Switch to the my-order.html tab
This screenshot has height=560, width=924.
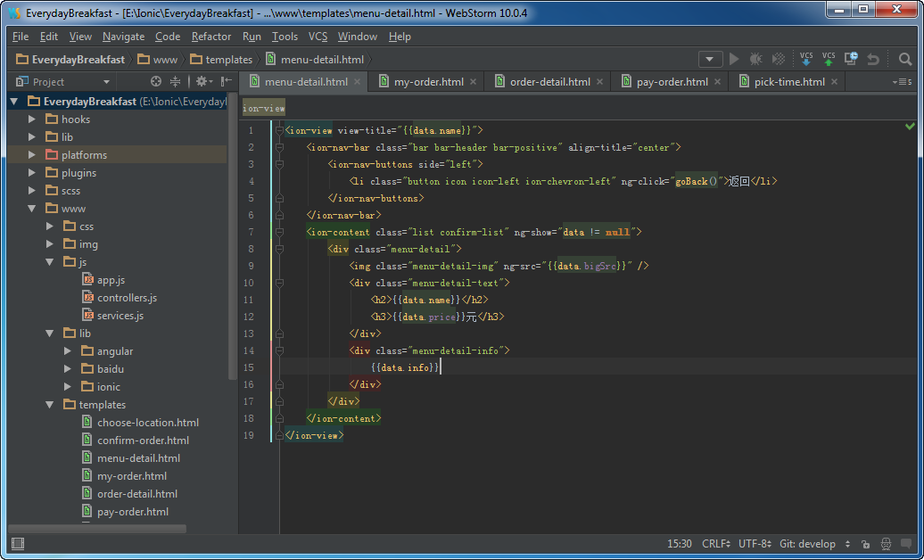[x=428, y=82]
